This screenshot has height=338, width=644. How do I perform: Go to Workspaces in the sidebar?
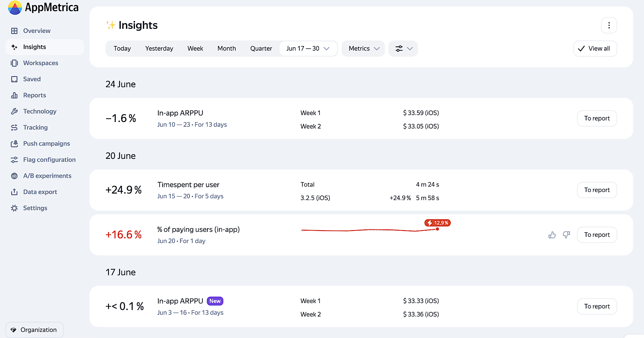click(x=41, y=63)
